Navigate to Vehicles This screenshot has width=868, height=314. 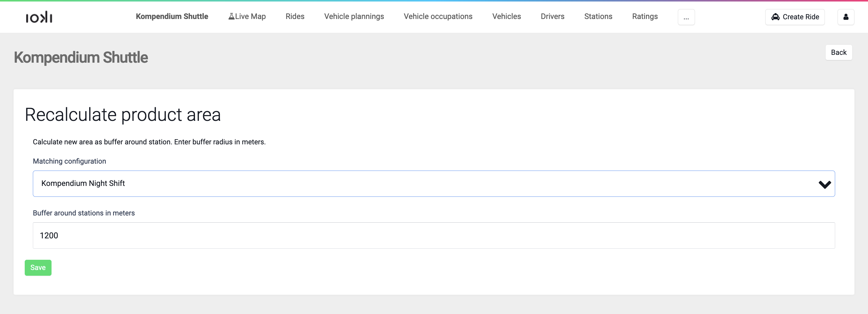pyautogui.click(x=506, y=16)
